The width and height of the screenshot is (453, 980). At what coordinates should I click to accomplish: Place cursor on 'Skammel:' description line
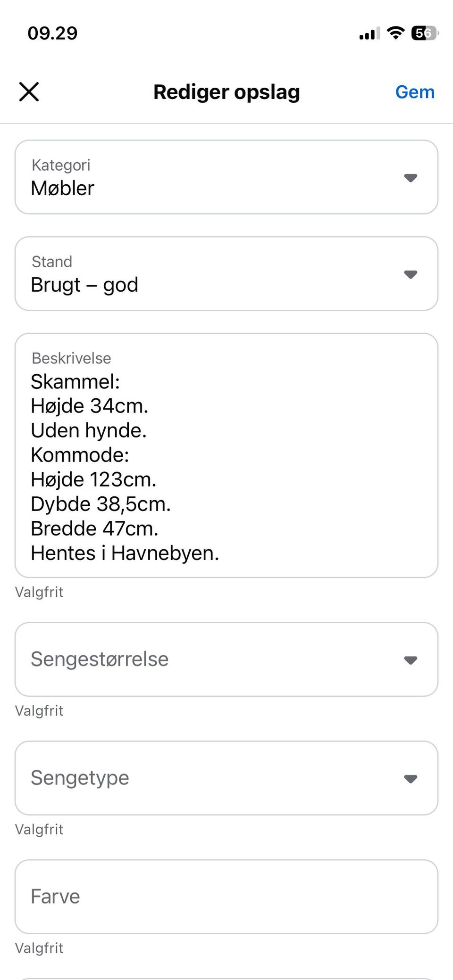pos(75,381)
